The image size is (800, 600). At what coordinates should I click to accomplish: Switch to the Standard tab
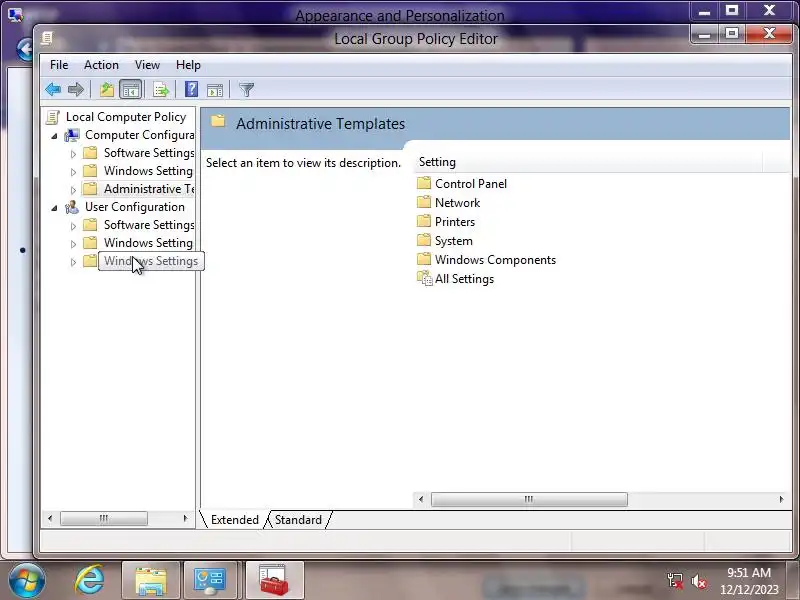click(298, 519)
